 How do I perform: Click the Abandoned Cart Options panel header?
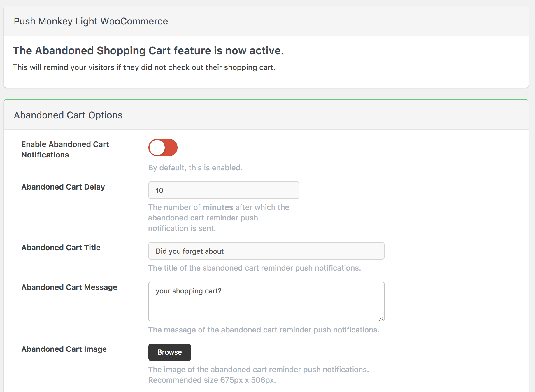pyautogui.click(x=68, y=115)
